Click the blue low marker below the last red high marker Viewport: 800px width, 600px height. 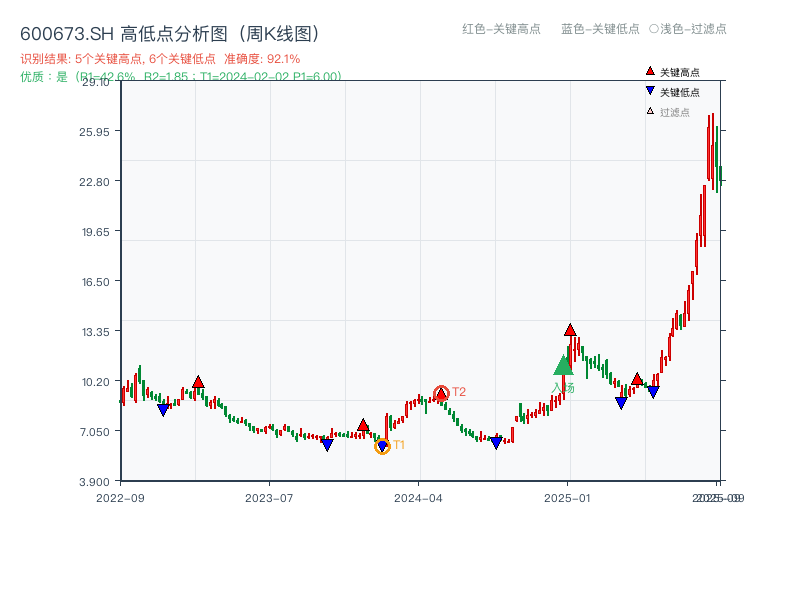621,403
